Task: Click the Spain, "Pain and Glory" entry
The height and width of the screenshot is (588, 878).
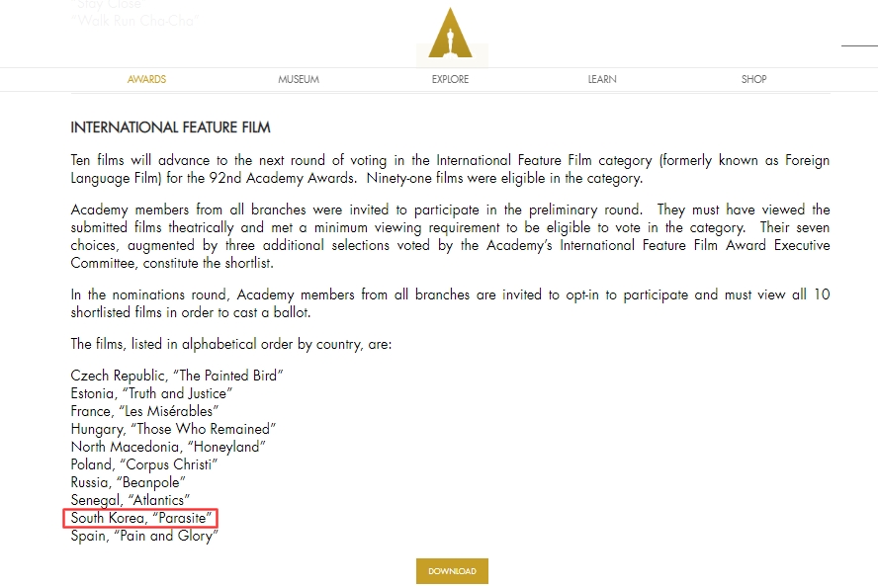Action: pyautogui.click(x=144, y=536)
